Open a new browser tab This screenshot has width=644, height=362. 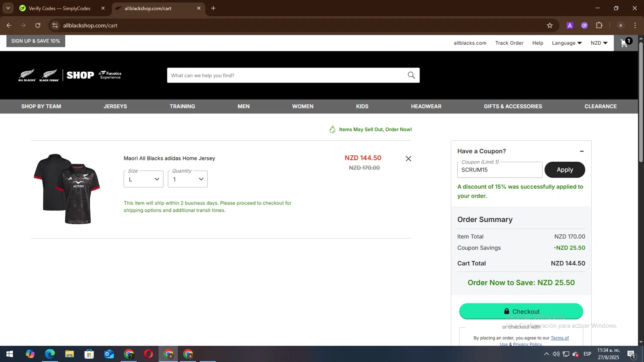tap(213, 8)
